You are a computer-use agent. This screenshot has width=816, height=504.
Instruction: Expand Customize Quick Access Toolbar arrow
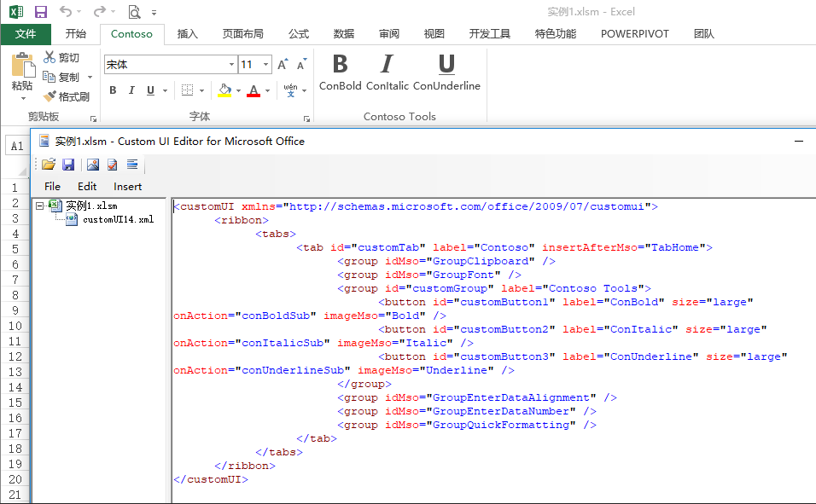click(x=154, y=12)
